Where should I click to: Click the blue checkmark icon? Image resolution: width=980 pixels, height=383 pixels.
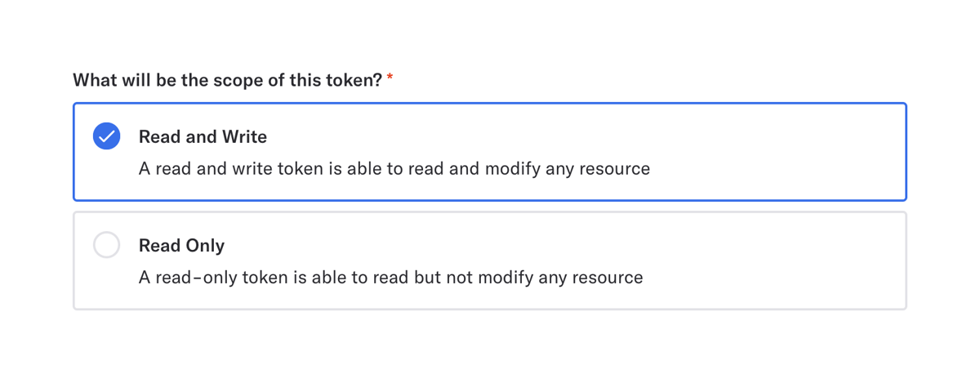[x=107, y=136]
